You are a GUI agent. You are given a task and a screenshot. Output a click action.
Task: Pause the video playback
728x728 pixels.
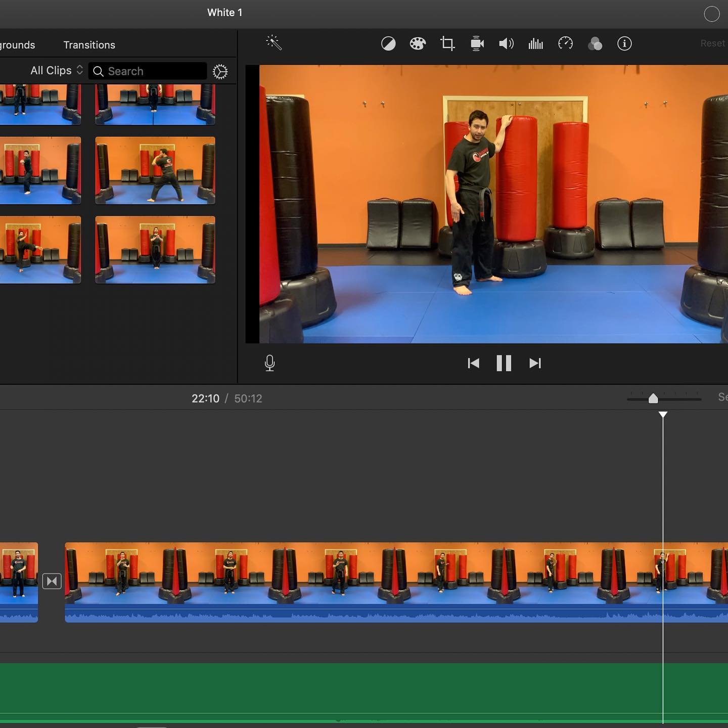tap(504, 363)
